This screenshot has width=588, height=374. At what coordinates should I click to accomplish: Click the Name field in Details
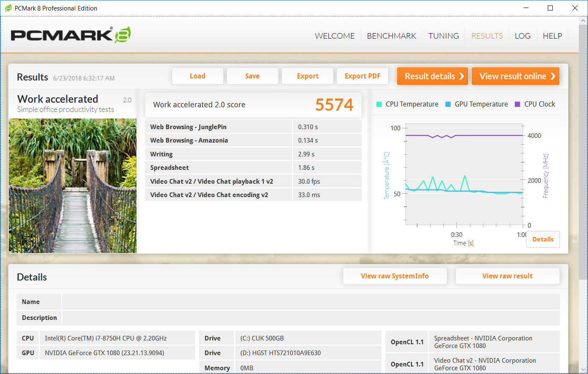(x=311, y=302)
